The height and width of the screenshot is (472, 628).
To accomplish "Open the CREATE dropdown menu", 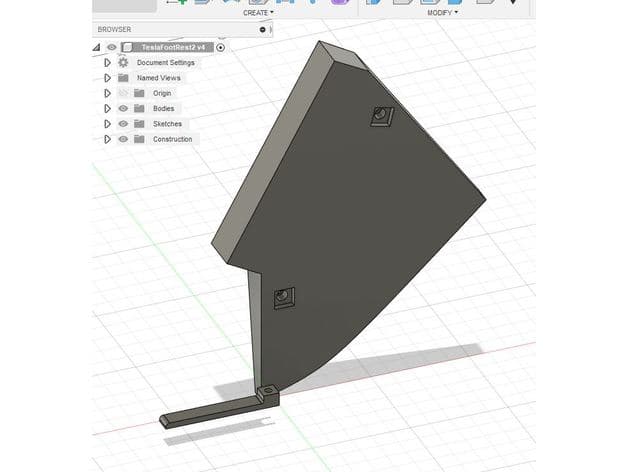I will click(258, 13).
